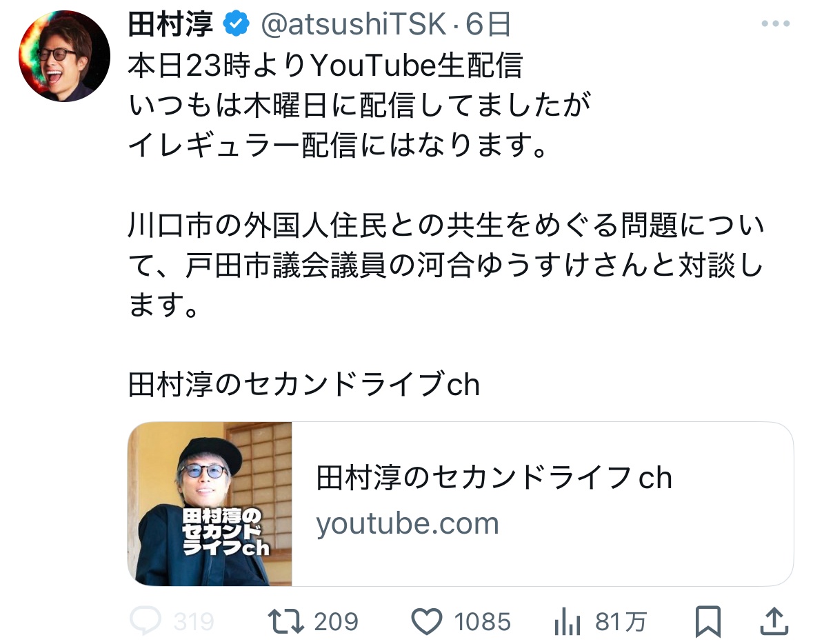
Task: Click the youtube.com domain text
Action: [x=407, y=524]
